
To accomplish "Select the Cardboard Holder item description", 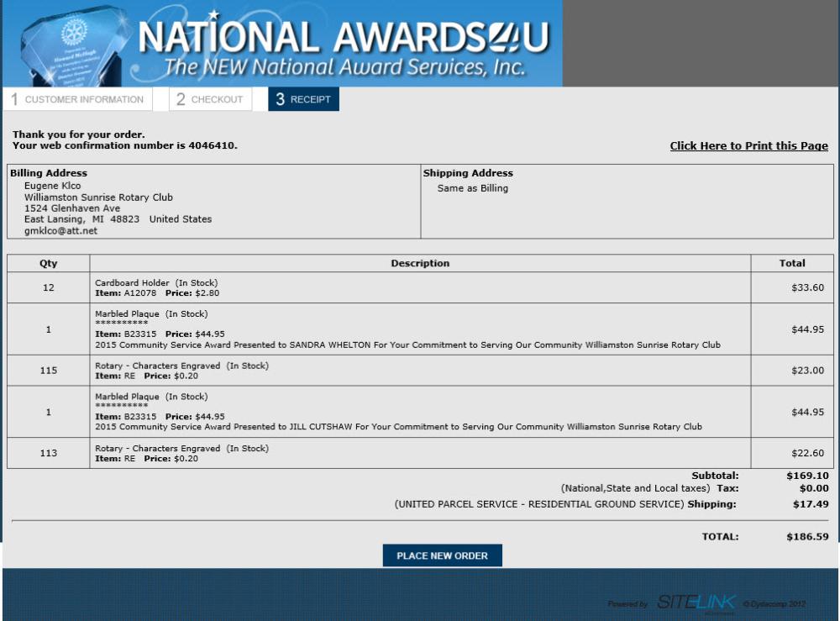I will (x=156, y=282).
